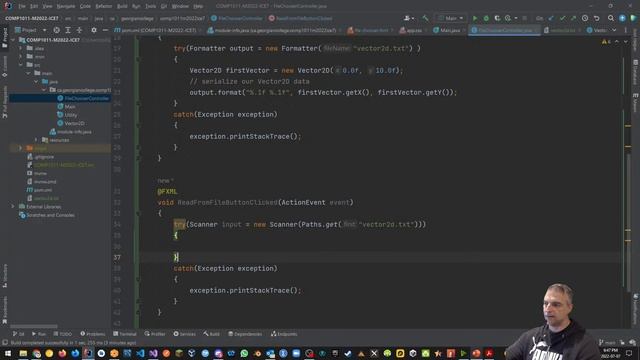Open IDE updates blue arrow icon
The image size is (640, 360).
622,18
